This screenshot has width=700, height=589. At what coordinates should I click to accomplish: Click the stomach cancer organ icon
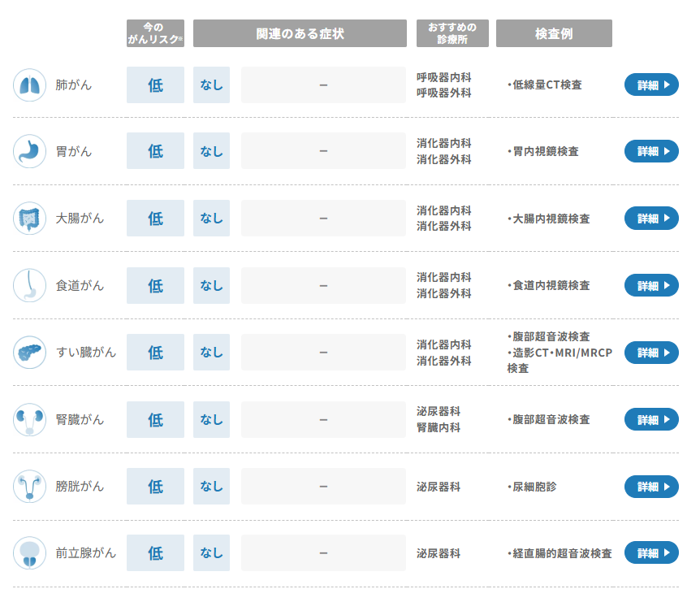coord(30,152)
